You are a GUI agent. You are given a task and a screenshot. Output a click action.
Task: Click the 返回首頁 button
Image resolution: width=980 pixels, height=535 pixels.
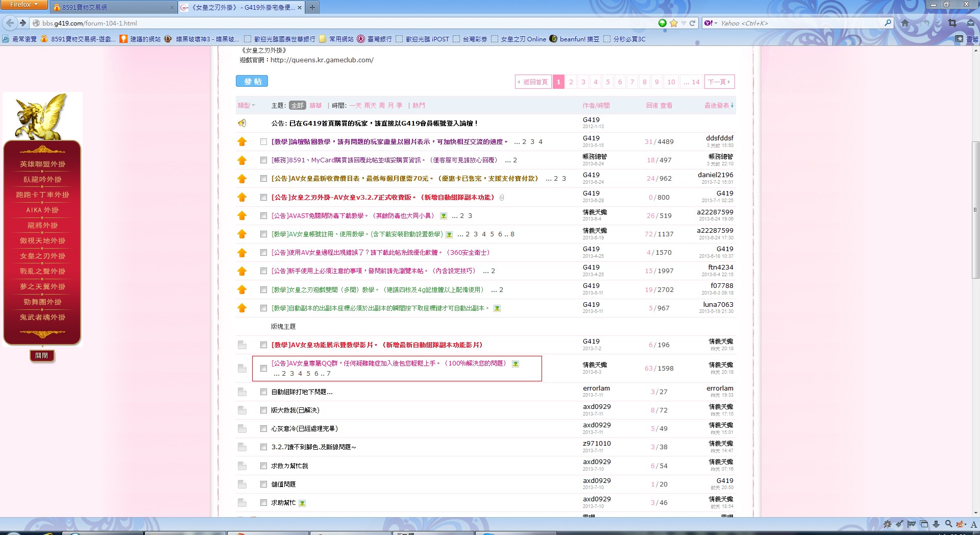point(533,82)
